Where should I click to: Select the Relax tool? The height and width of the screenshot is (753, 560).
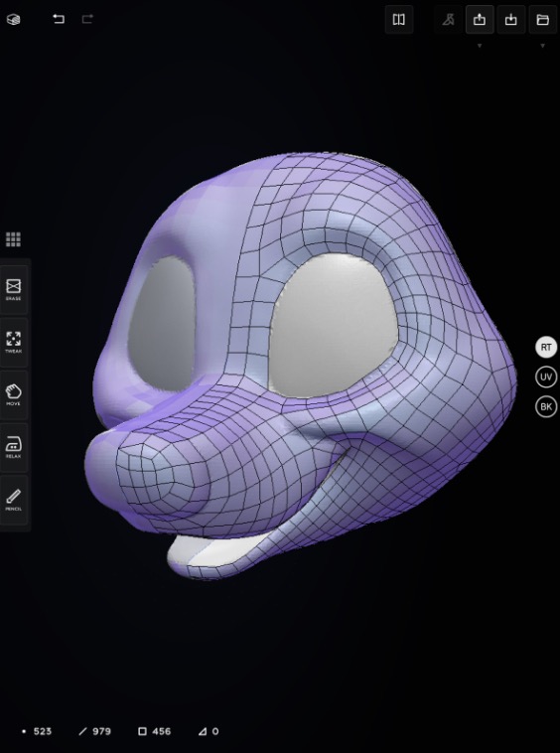[x=14, y=447]
